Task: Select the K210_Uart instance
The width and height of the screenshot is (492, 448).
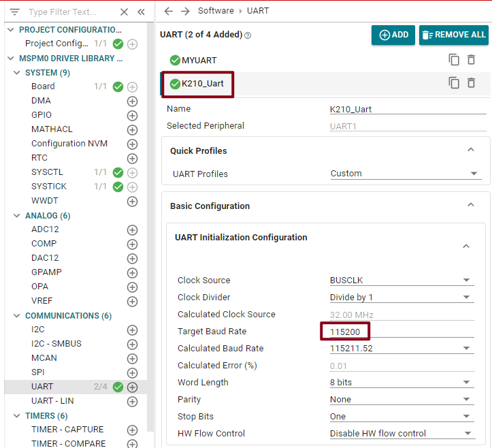Action: tap(202, 84)
